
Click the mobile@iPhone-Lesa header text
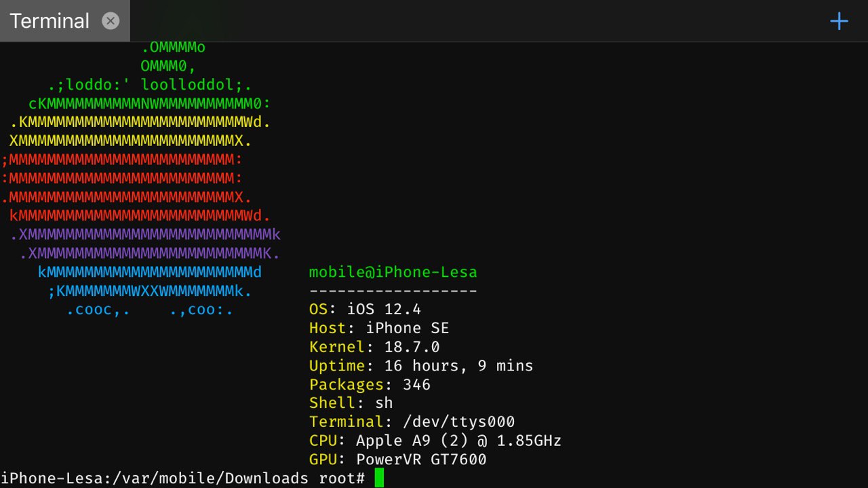[393, 272]
